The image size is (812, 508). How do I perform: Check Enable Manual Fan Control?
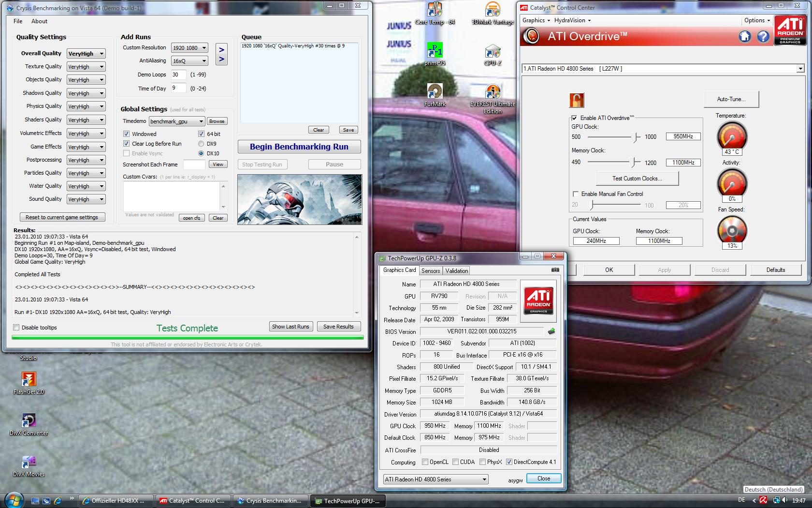pos(575,194)
